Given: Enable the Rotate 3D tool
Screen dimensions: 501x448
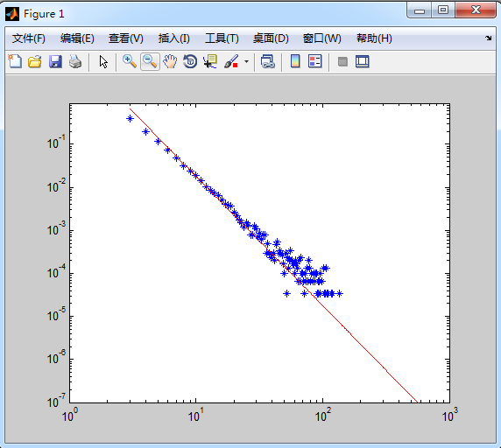Looking at the screenshot, I should tap(190, 61).
